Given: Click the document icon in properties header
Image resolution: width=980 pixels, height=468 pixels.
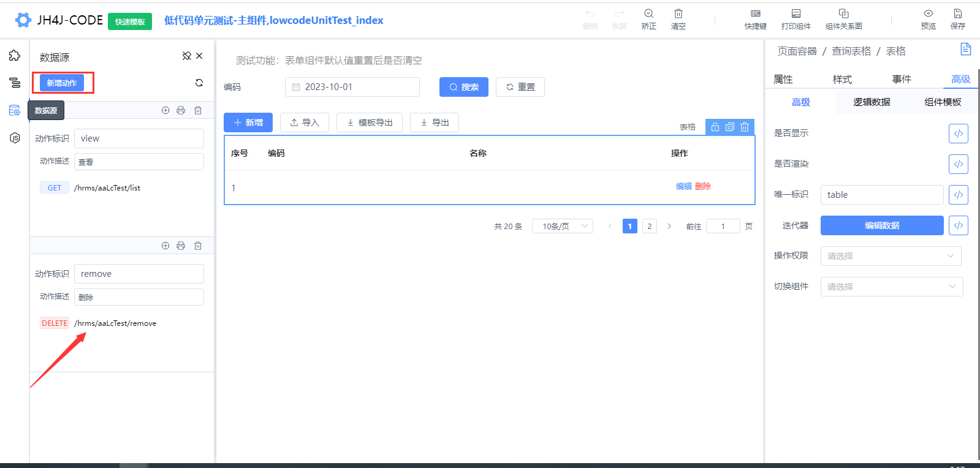Looking at the screenshot, I should click(966, 49).
